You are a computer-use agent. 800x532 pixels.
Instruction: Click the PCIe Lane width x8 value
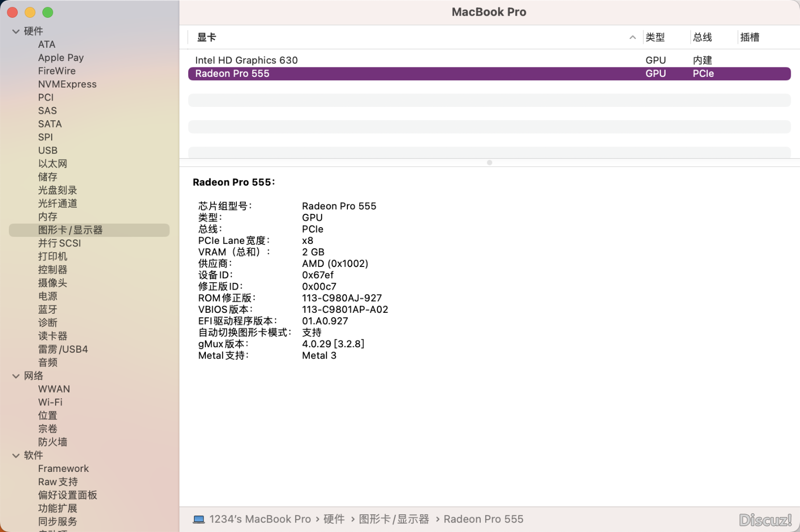[307, 240]
